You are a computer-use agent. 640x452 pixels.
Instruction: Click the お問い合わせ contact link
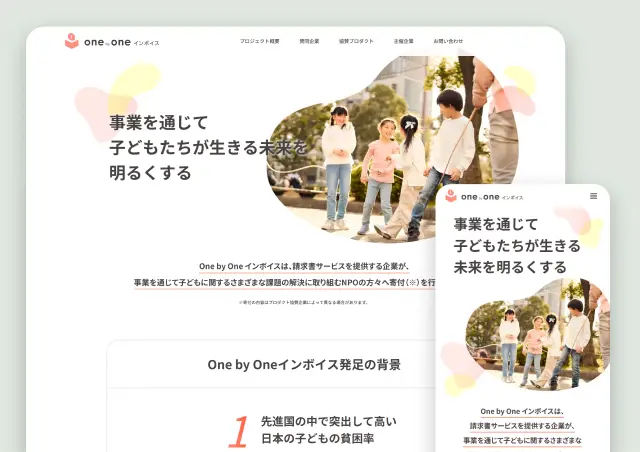[447, 41]
